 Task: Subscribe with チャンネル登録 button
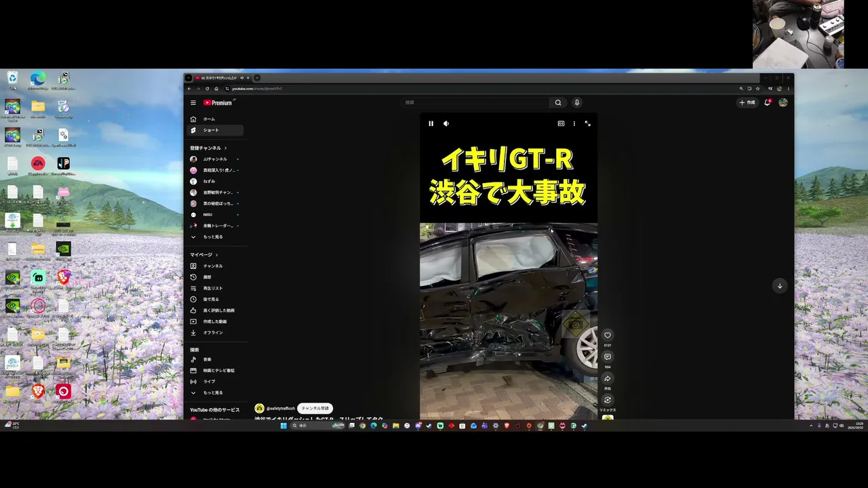(x=315, y=409)
